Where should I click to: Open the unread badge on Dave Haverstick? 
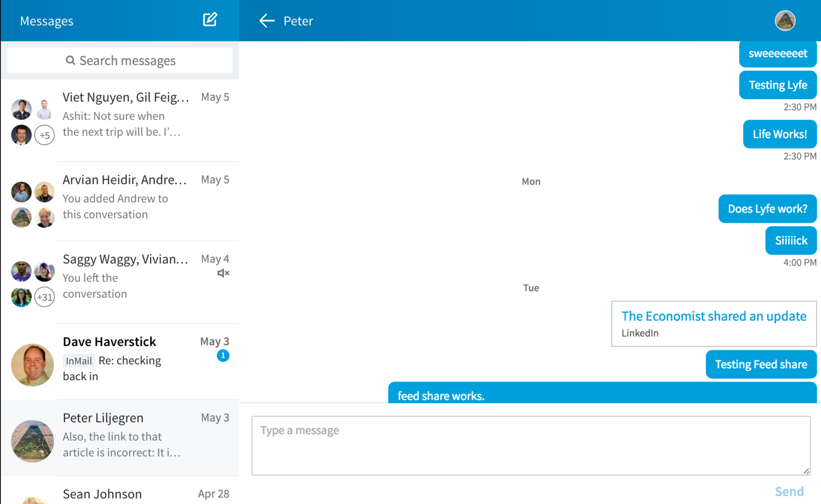click(223, 356)
